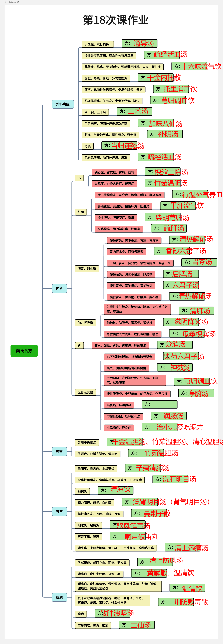This screenshot has width=223, height=644.
Task: Click node 失眠症、心悸亢进症、健忘症 under 心
Action: pyautogui.click(x=114, y=184)
